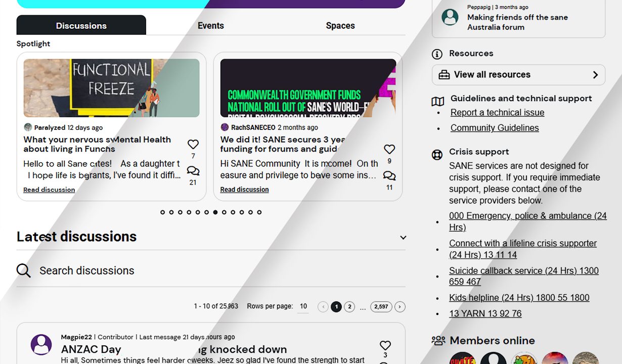Open Peppapig's avatar icon
622x364 pixels.
click(x=450, y=17)
